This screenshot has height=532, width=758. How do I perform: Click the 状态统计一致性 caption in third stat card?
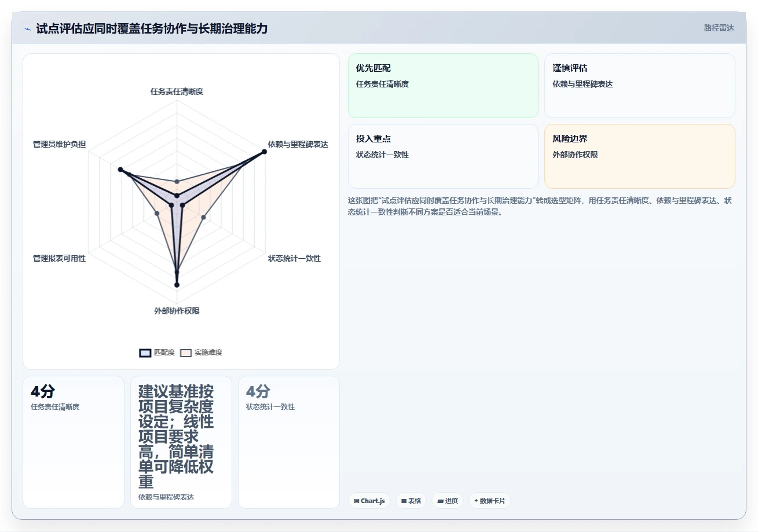click(270, 407)
